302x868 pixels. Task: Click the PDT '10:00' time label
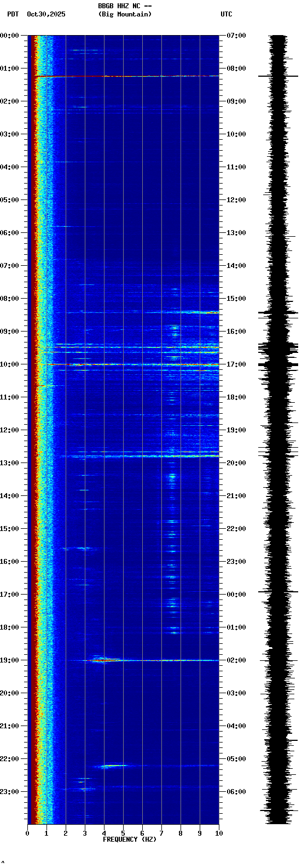(x=9, y=364)
